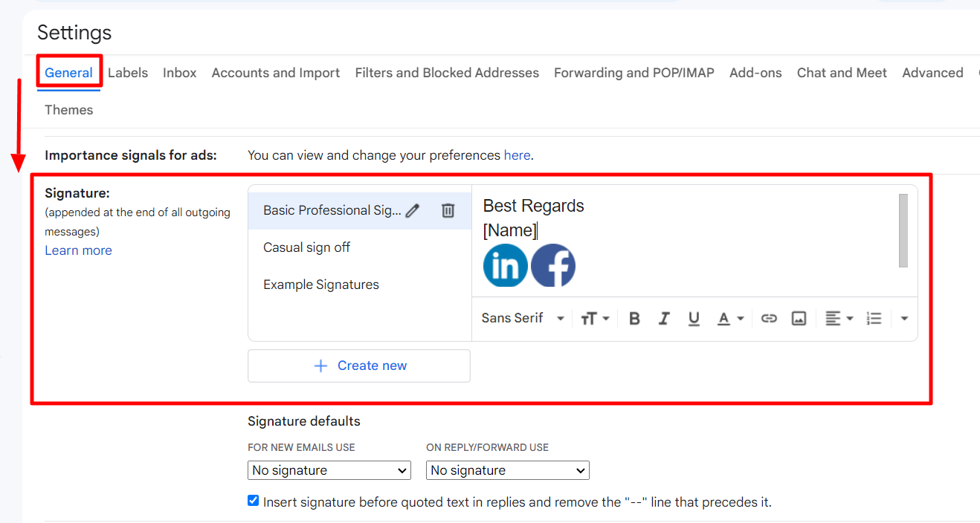This screenshot has height=523, width=980.
Task: Select the Casual sign off signature
Action: point(306,247)
